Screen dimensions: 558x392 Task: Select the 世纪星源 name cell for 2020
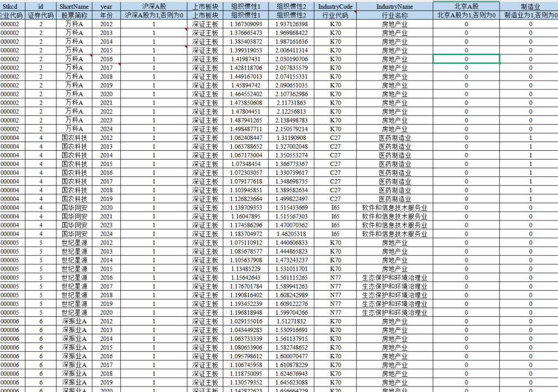coord(74,313)
